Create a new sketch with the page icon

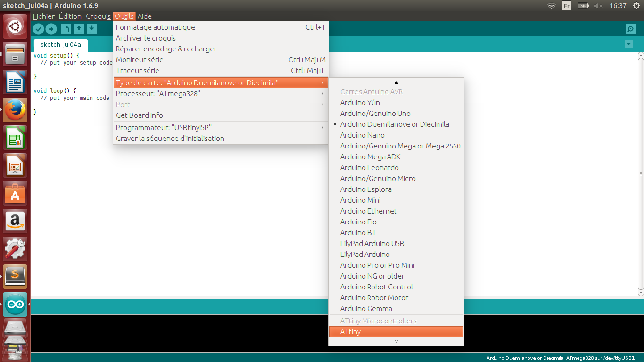[66, 29]
